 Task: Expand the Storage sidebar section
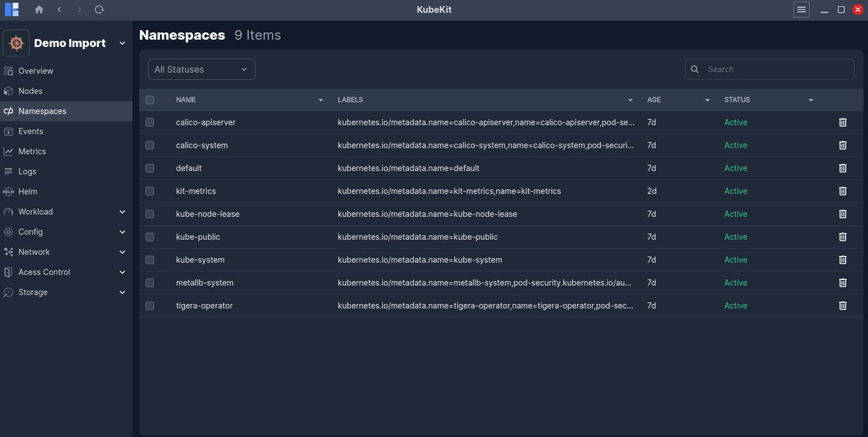point(32,292)
